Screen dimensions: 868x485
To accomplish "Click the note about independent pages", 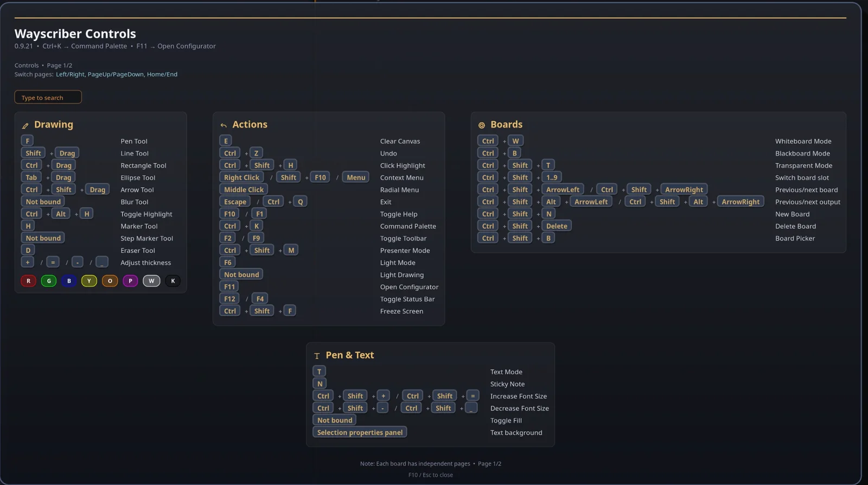I will click(x=415, y=464).
